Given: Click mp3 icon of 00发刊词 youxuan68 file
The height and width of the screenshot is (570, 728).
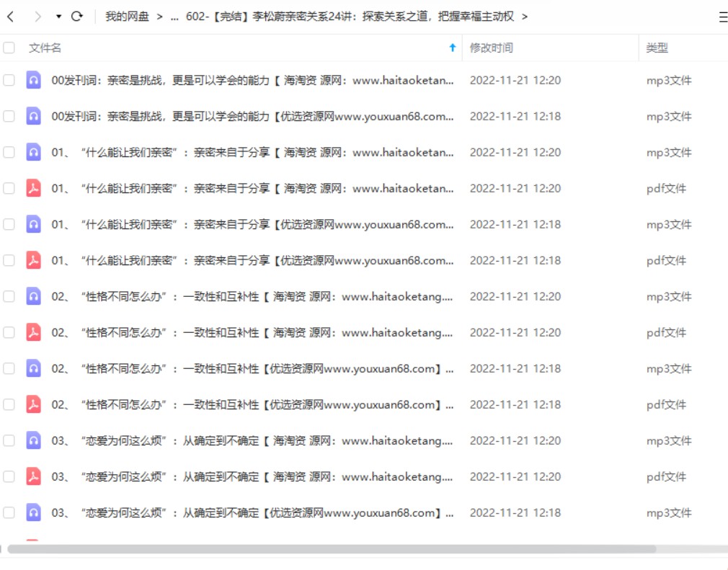Looking at the screenshot, I should tap(33, 116).
